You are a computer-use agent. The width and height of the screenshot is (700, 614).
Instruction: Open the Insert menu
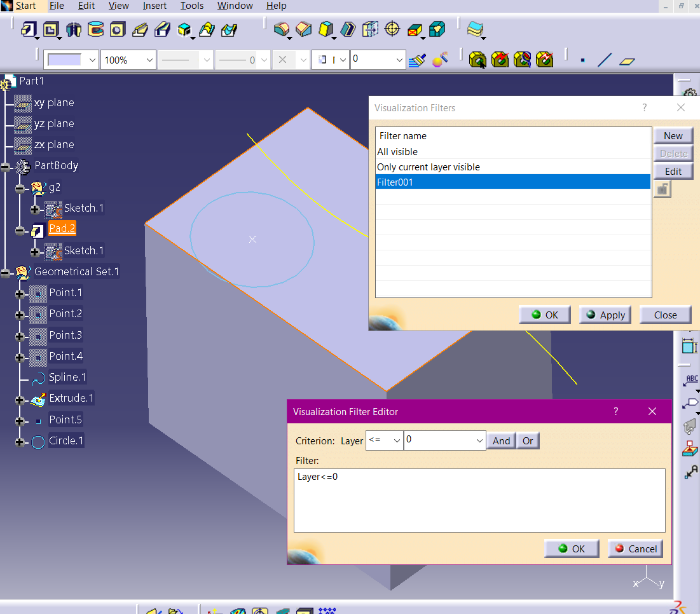pyautogui.click(x=154, y=6)
